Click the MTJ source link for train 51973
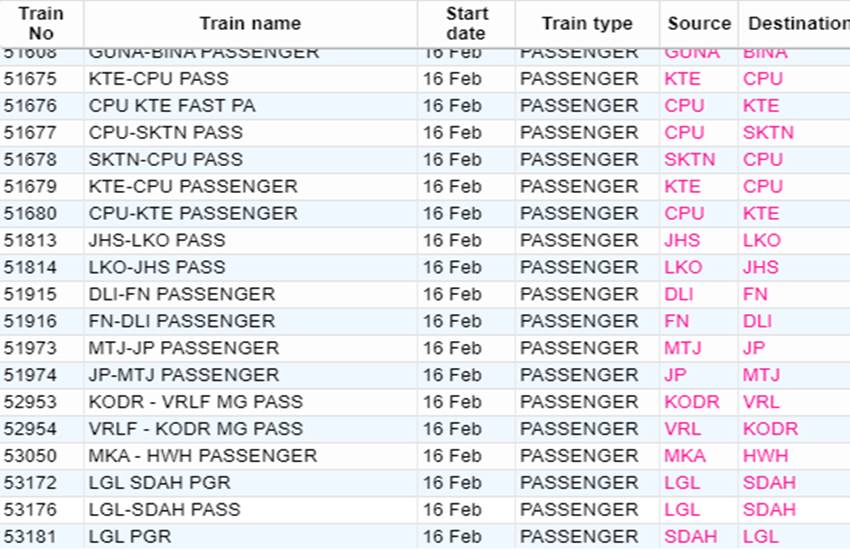Screen dimensions: 850x550 click(x=683, y=348)
